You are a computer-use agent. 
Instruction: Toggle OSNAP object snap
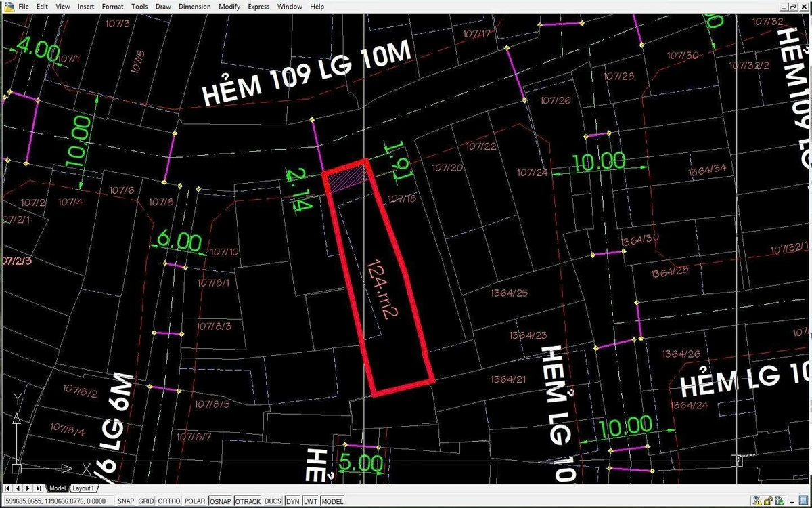221,501
